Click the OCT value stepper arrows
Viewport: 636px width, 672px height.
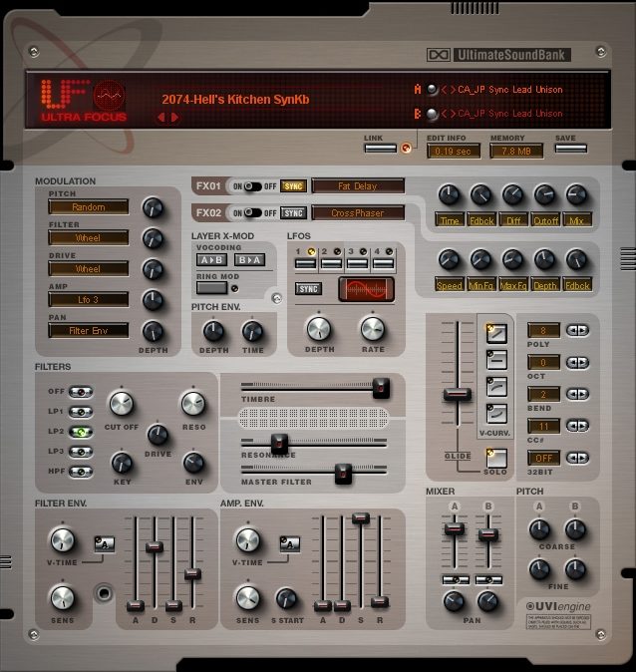(x=577, y=363)
